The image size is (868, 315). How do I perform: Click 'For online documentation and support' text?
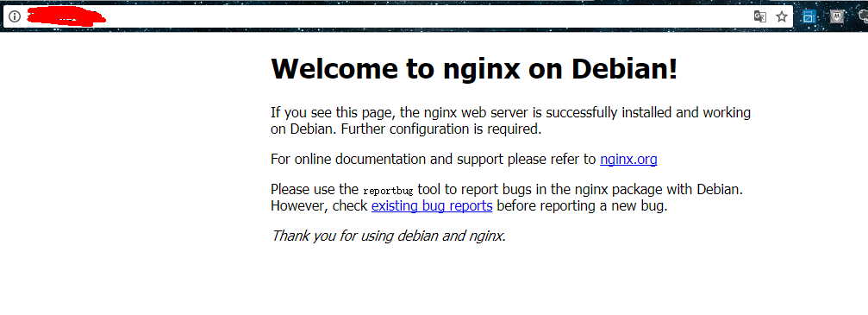click(x=388, y=160)
